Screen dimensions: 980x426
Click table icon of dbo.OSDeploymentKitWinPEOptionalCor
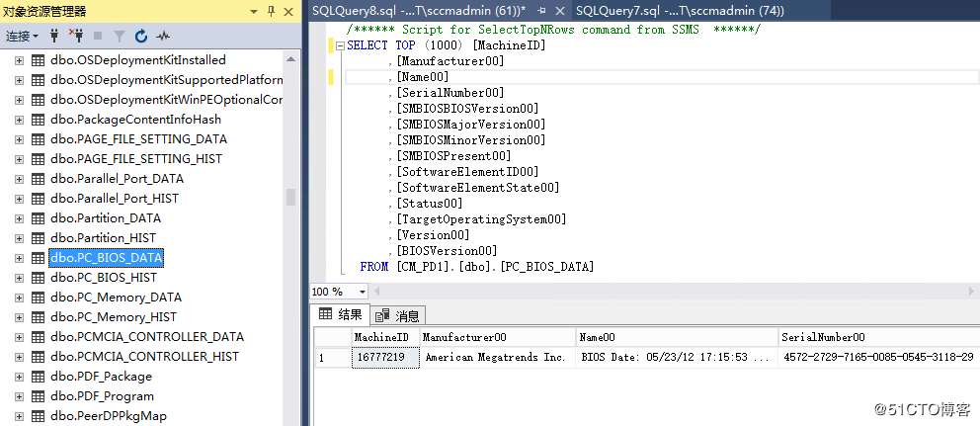39,100
